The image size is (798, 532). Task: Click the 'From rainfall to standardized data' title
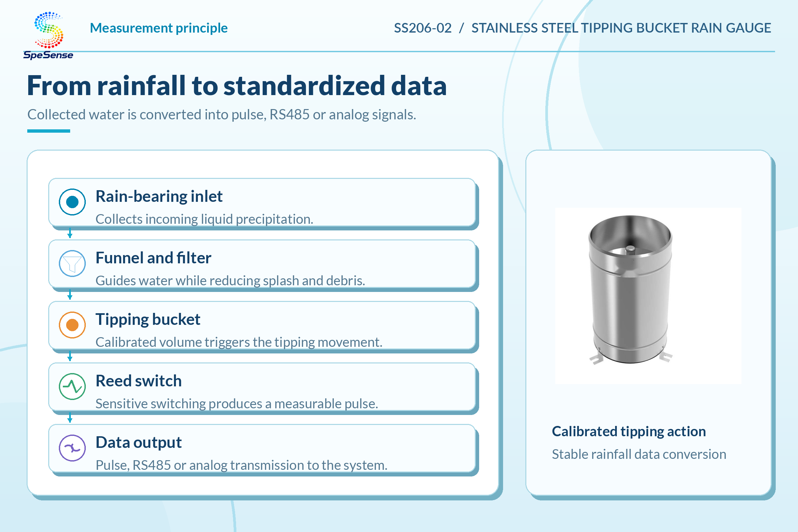pos(237,85)
